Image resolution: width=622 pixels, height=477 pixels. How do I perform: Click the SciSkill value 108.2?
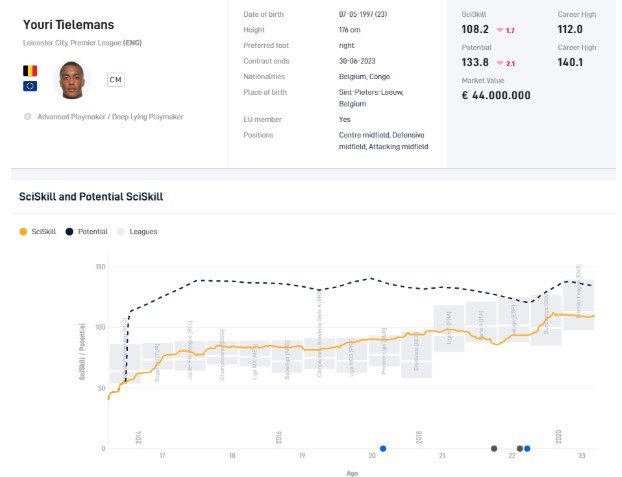coord(475,29)
